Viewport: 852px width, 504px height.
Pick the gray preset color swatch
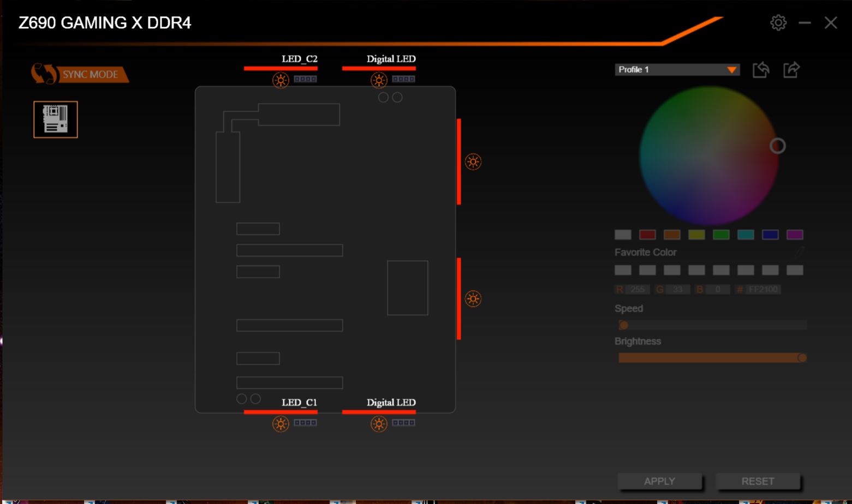pos(623,235)
